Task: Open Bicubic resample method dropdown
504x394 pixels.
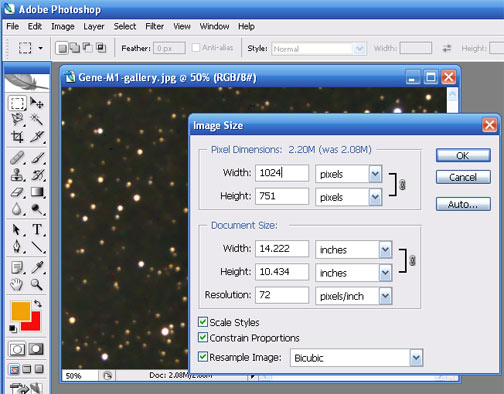Action: 416,358
